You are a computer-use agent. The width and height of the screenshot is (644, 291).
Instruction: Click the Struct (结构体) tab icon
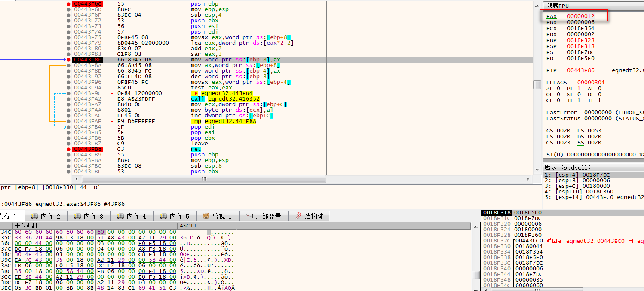298,216
